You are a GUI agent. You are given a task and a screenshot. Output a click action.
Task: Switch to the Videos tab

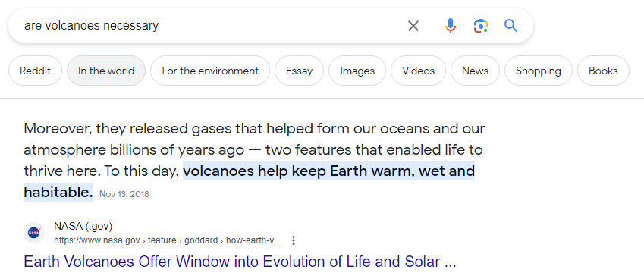click(418, 71)
